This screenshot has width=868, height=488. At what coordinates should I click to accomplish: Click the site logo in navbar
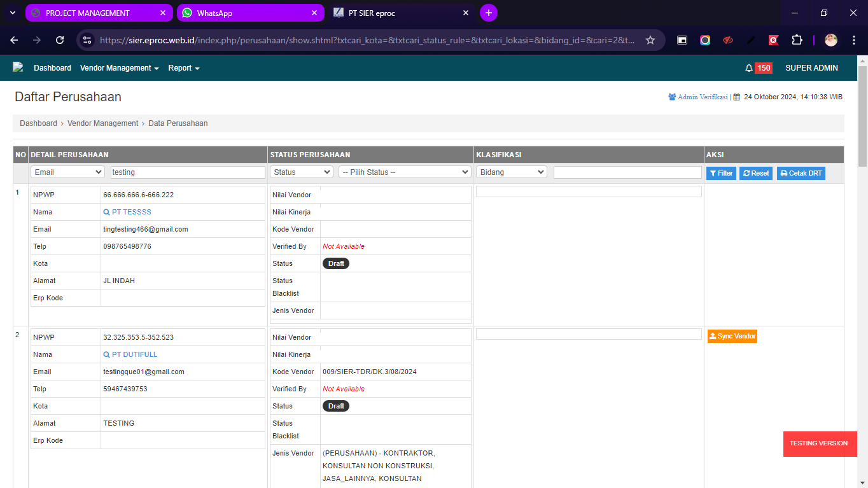pyautogui.click(x=18, y=67)
